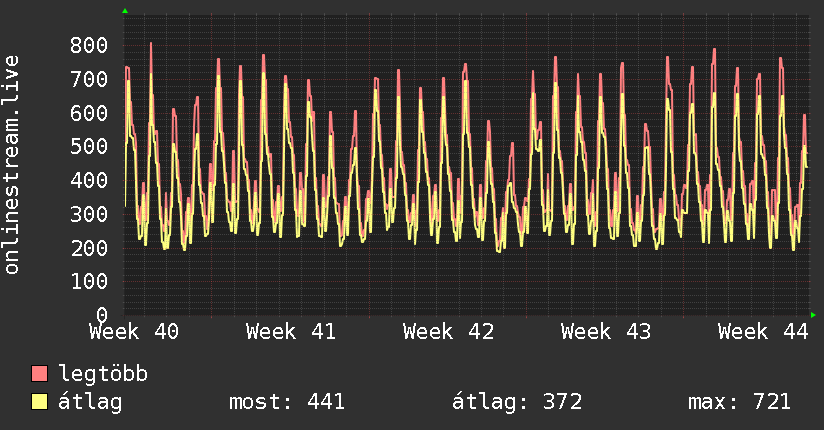Click the Week 42 axis label
The height and width of the screenshot is (430, 824).
click(x=448, y=332)
